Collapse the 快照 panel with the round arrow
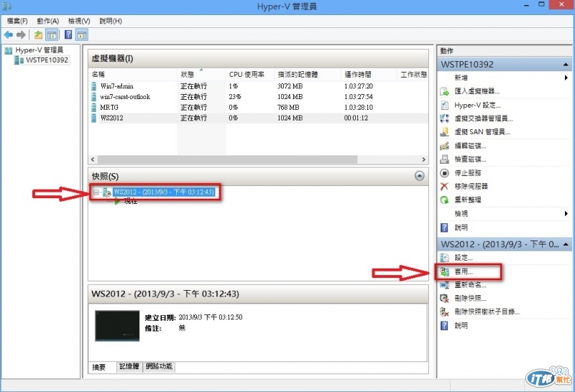The width and height of the screenshot is (575, 392). [x=420, y=176]
